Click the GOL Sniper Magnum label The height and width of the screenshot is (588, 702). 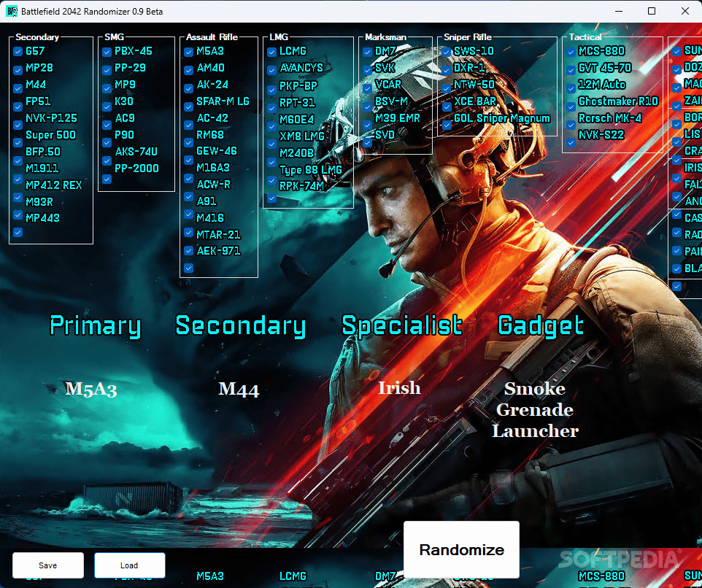coord(502,119)
